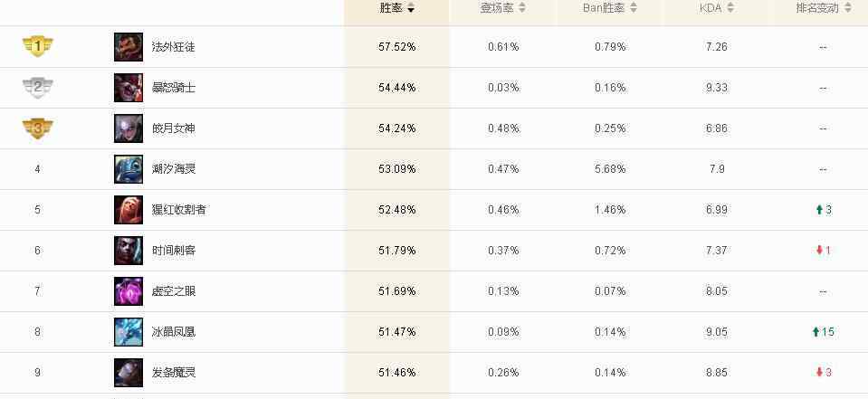Open the 时间刺客 champion name link
Viewport: 868px width, 399px height.
point(174,251)
